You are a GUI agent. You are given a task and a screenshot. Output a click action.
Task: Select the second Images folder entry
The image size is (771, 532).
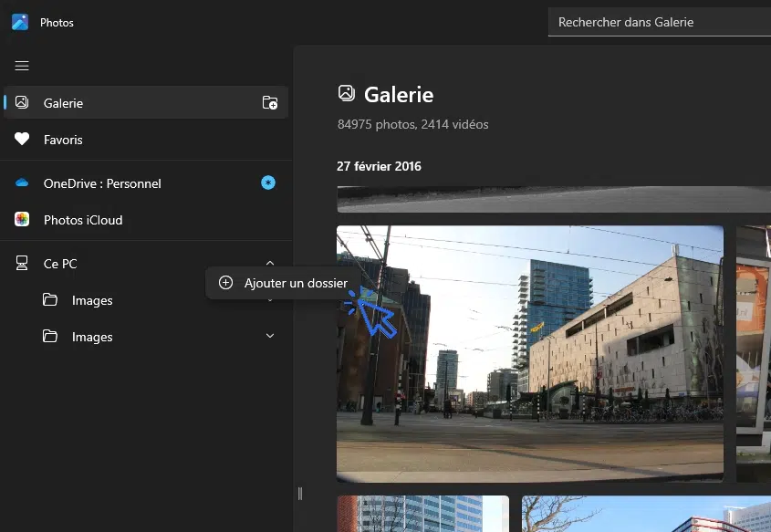click(x=92, y=337)
